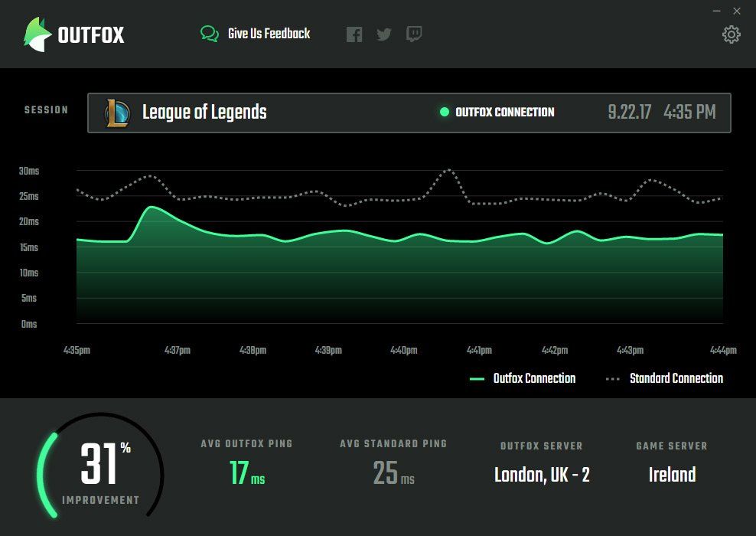Click the ping graph near the 4:40pm mark

click(404, 237)
